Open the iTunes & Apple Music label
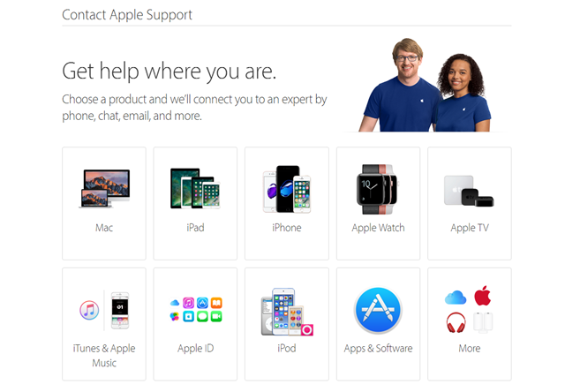Viewport: 565px width, 392px height. pos(104,356)
